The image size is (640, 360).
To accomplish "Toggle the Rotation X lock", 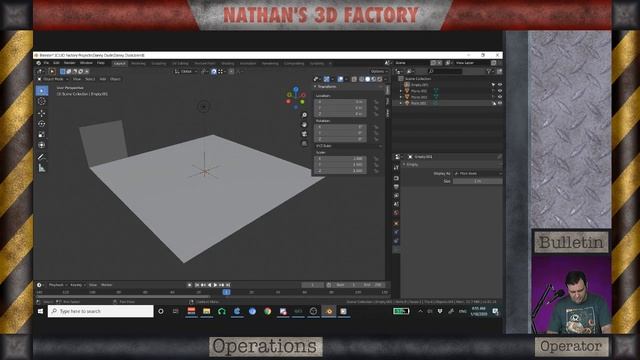I will point(376,127).
